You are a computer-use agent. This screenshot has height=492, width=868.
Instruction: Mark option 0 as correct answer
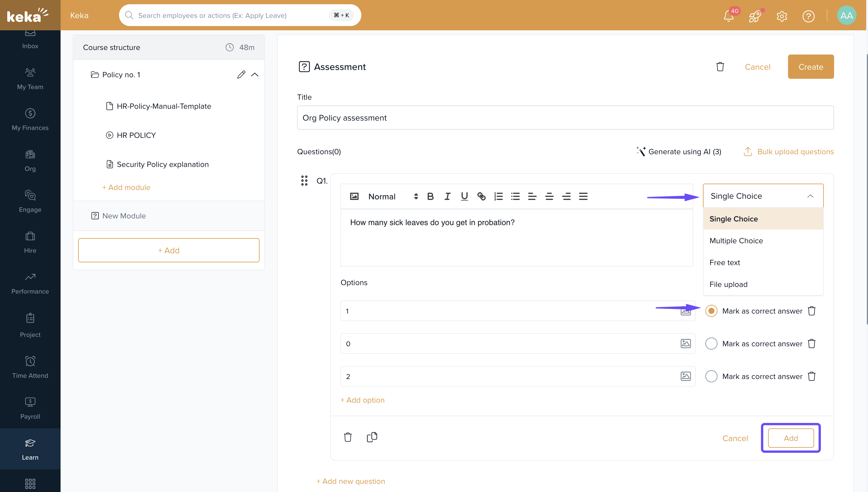[711, 344]
